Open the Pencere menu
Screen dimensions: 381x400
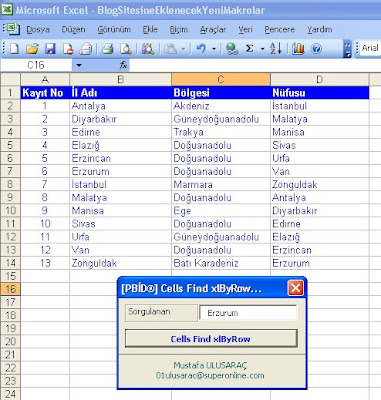tap(279, 29)
